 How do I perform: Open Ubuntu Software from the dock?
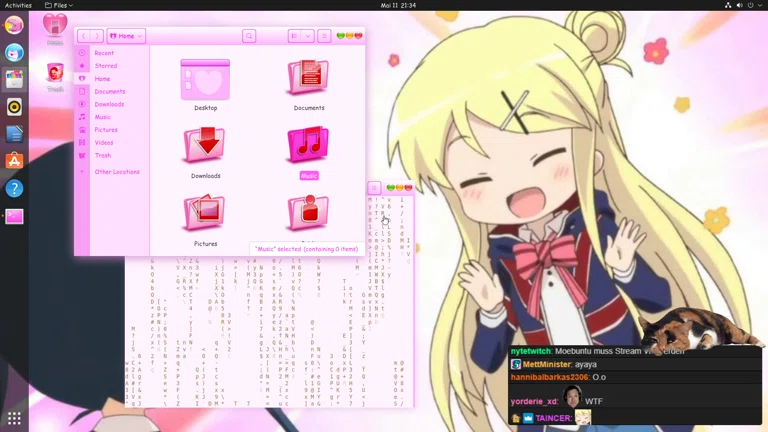(14, 161)
